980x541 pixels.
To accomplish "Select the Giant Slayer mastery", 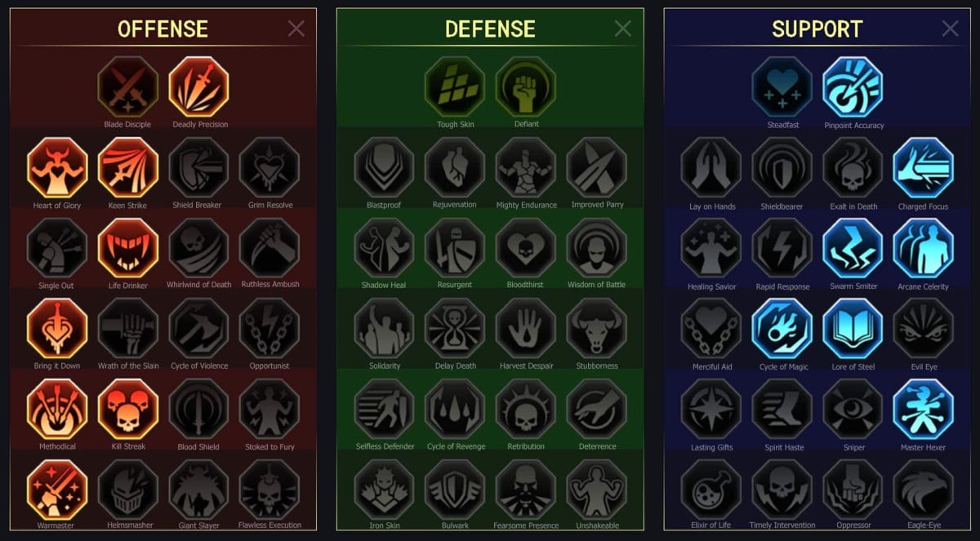I will [199, 490].
